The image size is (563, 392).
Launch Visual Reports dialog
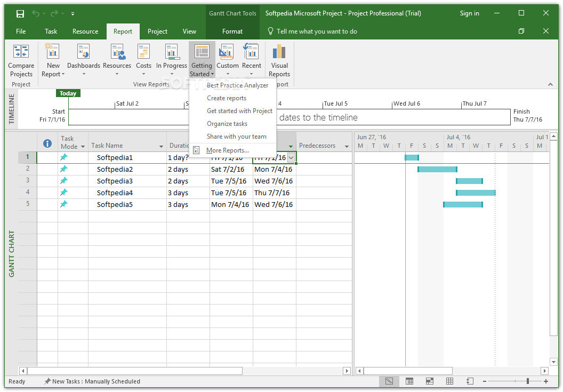coord(279,60)
